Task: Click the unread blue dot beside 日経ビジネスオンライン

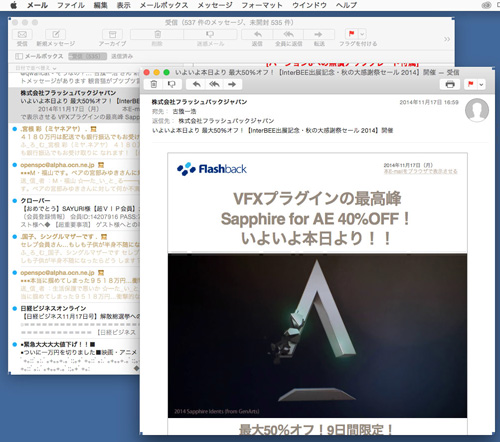Action: point(15,309)
